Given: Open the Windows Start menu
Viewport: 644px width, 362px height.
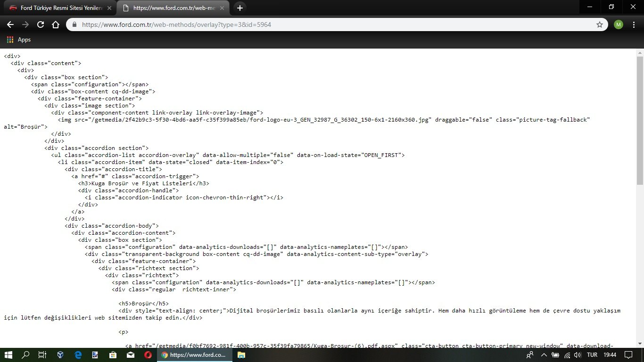Looking at the screenshot, I should click(9, 355).
